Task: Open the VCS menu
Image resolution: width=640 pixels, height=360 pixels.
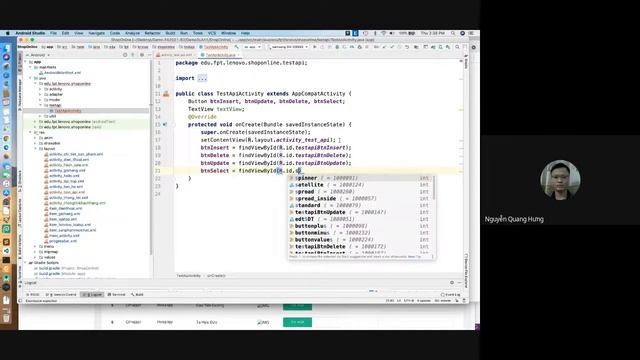Action: tap(212, 33)
